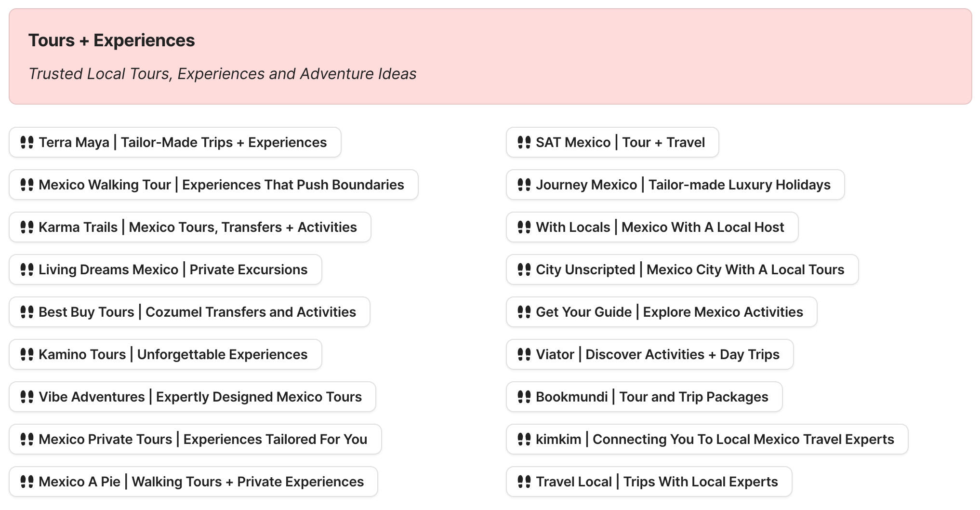The image size is (980, 510).
Task: Click the Trusted Local Tours subtitle text
Action: pos(223,74)
